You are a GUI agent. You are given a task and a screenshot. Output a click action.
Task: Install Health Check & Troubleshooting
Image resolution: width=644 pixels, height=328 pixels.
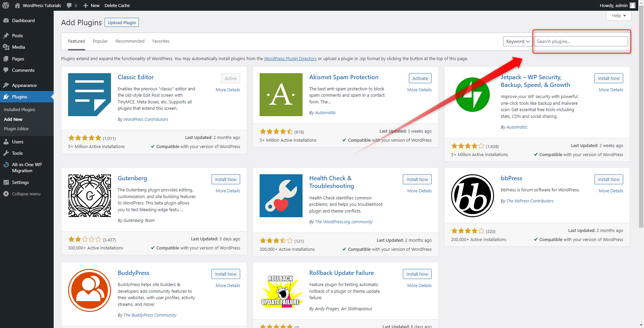pos(417,179)
